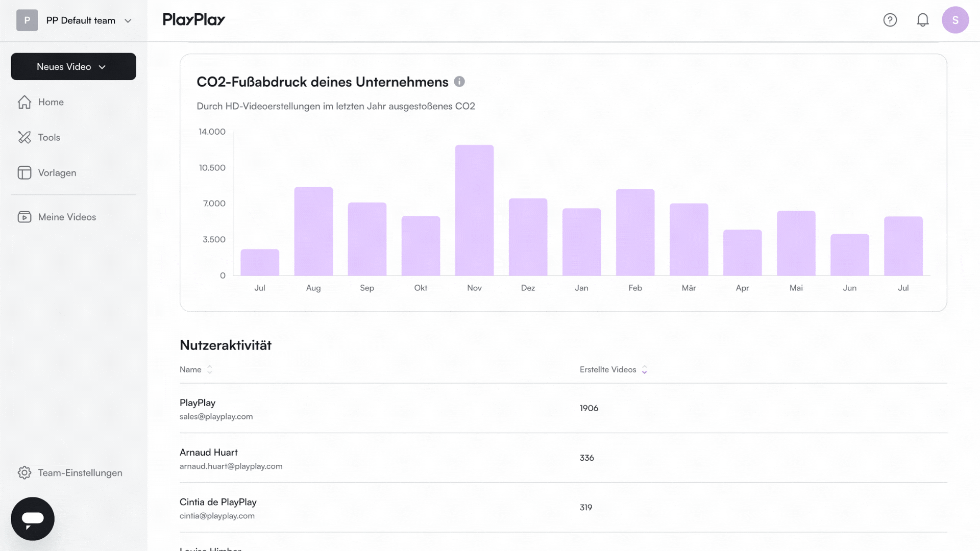The width and height of the screenshot is (980, 551).
Task: Click the Home house icon
Action: [x=24, y=102]
